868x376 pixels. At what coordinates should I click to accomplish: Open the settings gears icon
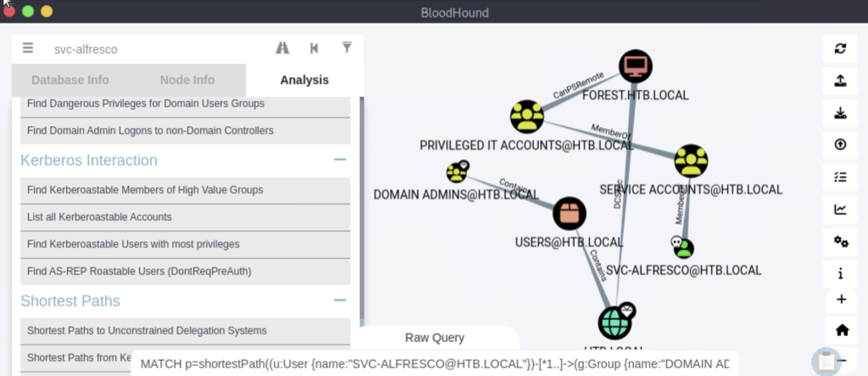840,241
